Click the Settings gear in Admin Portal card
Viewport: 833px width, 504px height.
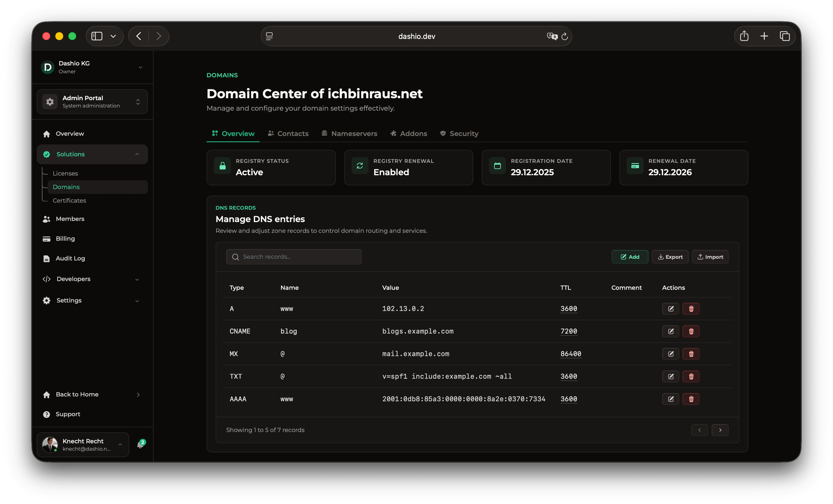[x=50, y=101]
